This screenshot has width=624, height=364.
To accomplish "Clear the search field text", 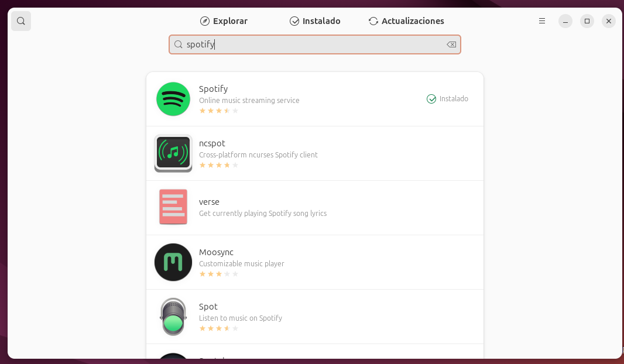I will coord(451,44).
